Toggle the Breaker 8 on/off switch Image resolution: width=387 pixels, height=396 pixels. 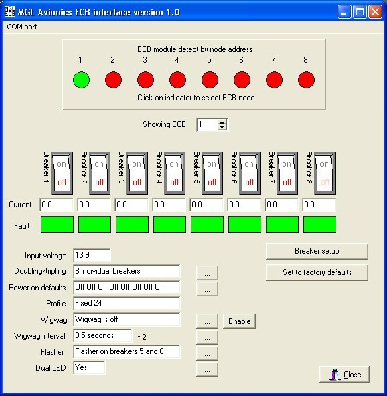324,173
